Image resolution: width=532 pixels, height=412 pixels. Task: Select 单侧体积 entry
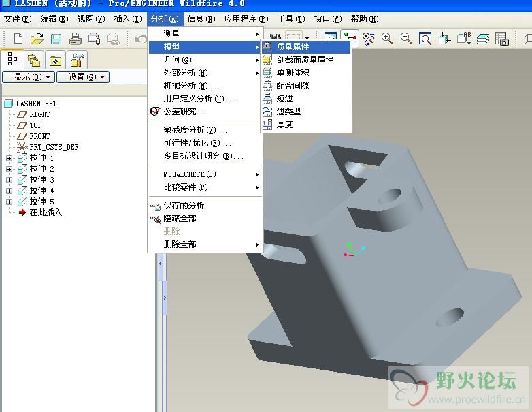pyautogui.click(x=306, y=73)
